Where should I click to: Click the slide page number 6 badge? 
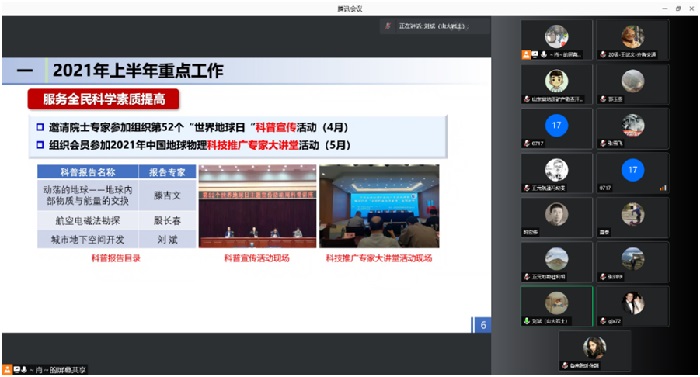tap(483, 325)
